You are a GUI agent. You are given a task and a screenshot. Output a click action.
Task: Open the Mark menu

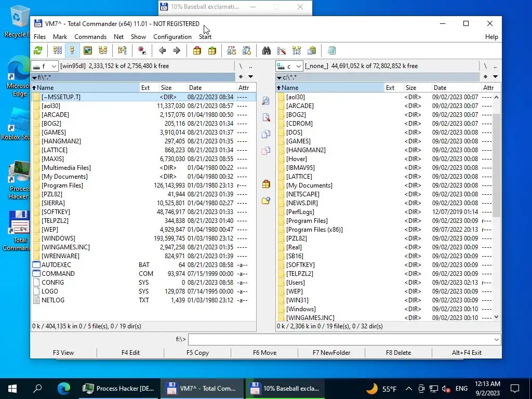coord(60,37)
